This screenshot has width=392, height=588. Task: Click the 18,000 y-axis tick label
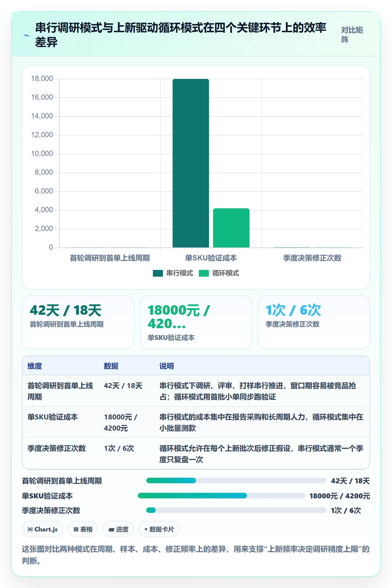pos(42,79)
